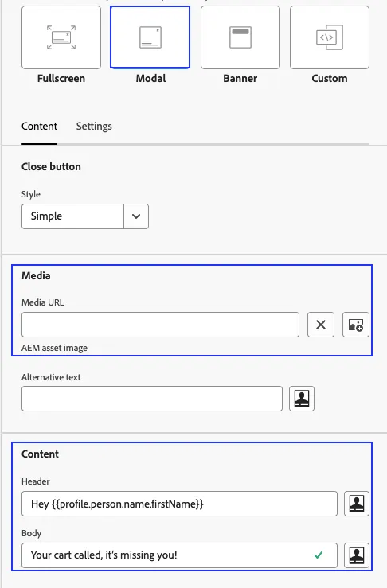The image size is (387, 588).
Task: Click the Media URL label
Action: point(43,302)
